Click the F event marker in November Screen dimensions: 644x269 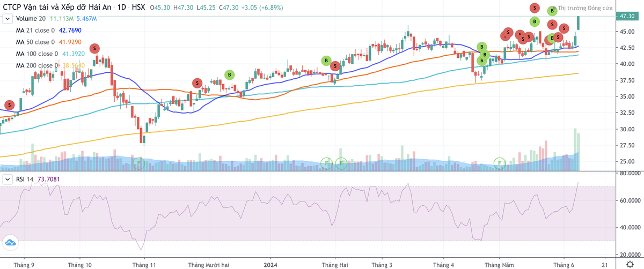[x=138, y=162]
